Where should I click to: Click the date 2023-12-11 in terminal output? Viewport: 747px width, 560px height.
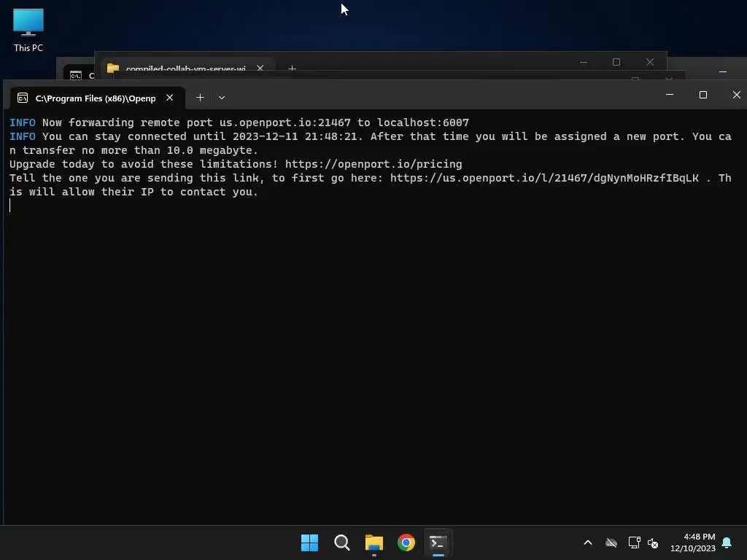pos(266,136)
